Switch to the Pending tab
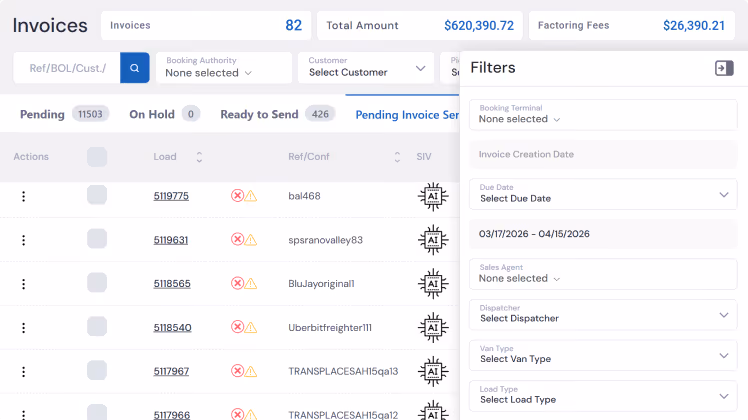 pyautogui.click(x=64, y=115)
